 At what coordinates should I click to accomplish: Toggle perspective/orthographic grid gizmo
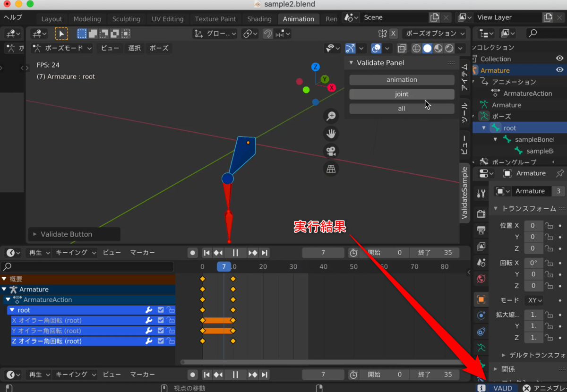click(x=331, y=169)
